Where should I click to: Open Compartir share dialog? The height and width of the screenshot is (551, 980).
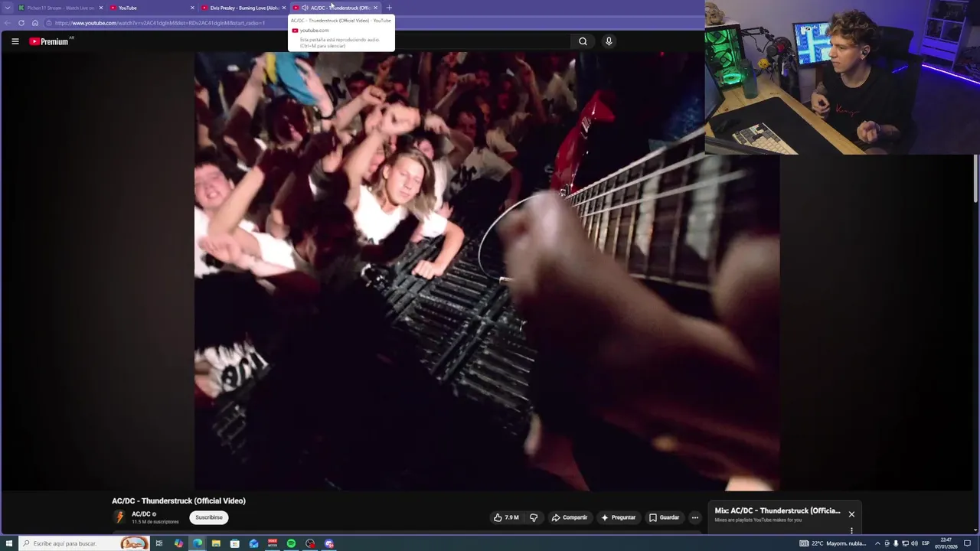570,517
